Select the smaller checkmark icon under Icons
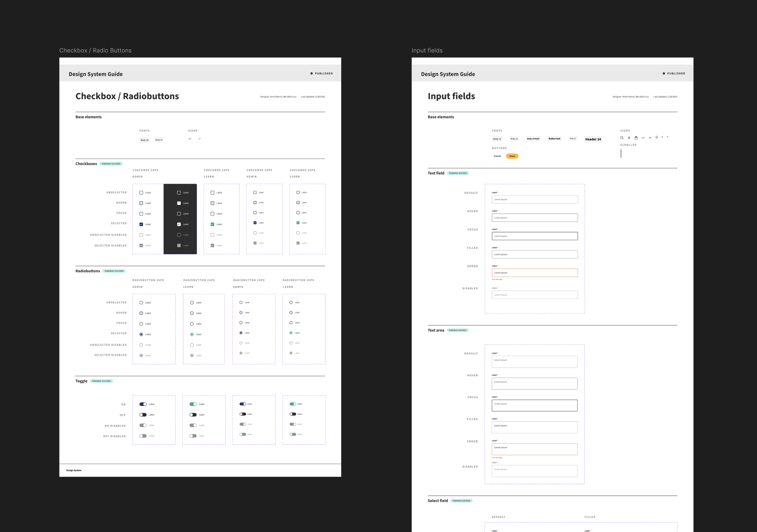Viewport: 757px width, 532px height. [200, 139]
